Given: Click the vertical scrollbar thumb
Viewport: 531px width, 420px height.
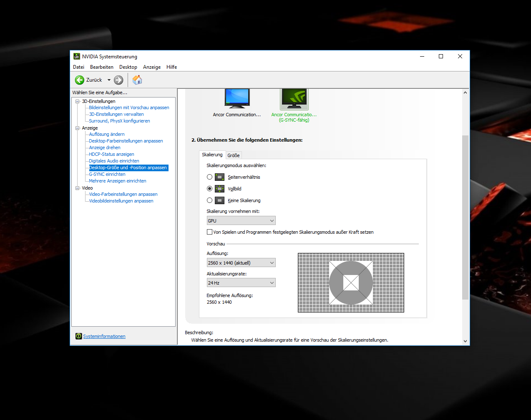Looking at the screenshot, I should pos(465,217).
